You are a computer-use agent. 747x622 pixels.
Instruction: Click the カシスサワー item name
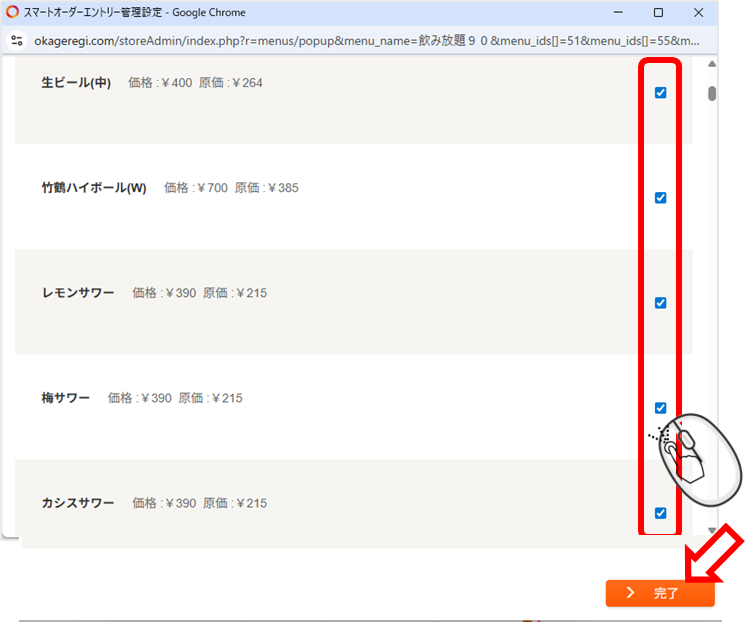point(78,503)
